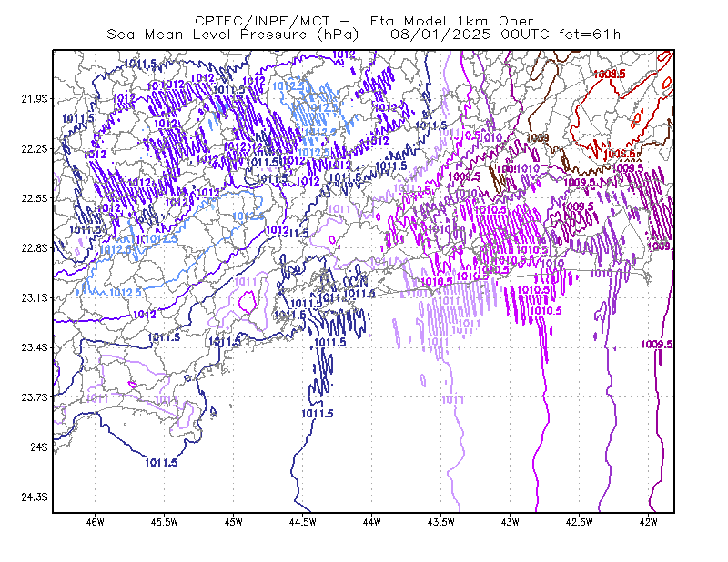728x562 pixels.
Task: Click the 45.5W longitude axis label
Action: click(x=165, y=522)
